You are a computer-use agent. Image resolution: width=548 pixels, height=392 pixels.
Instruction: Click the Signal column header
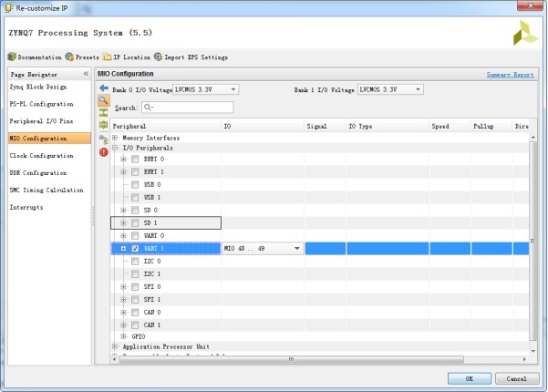[325, 126]
